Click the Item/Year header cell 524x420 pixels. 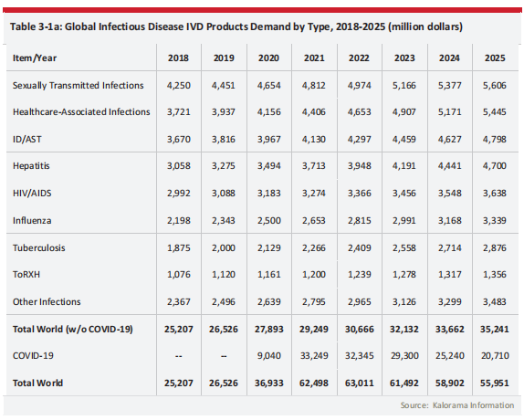(35, 58)
